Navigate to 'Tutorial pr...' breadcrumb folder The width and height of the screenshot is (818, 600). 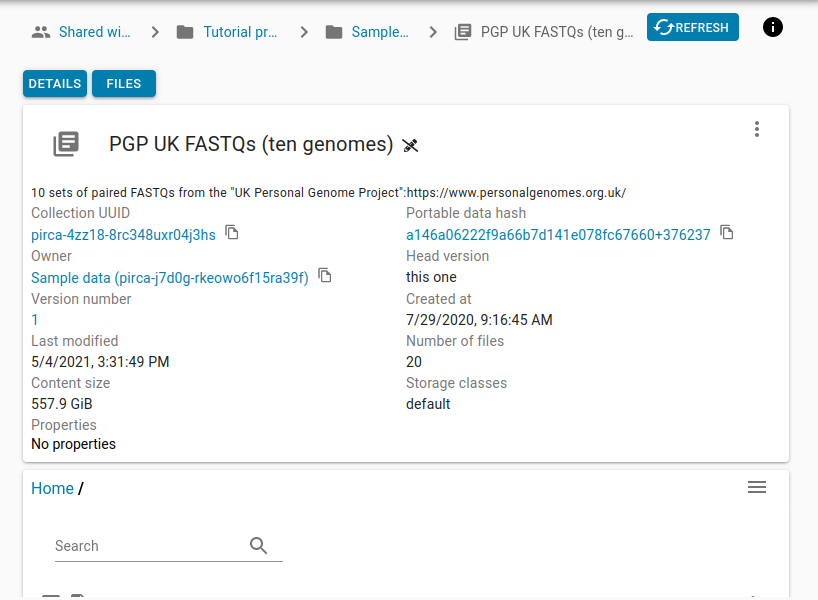[240, 32]
